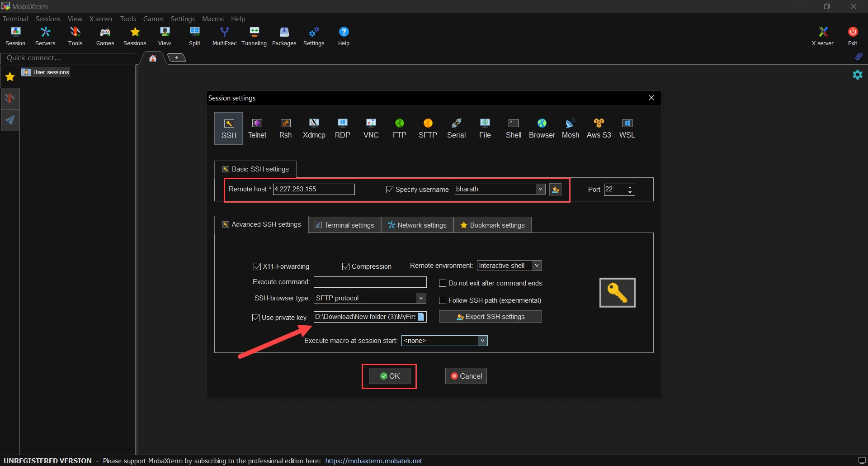Open the mobaxterm.mobatek.net link
Screen dimensions: 868x466
374,461
